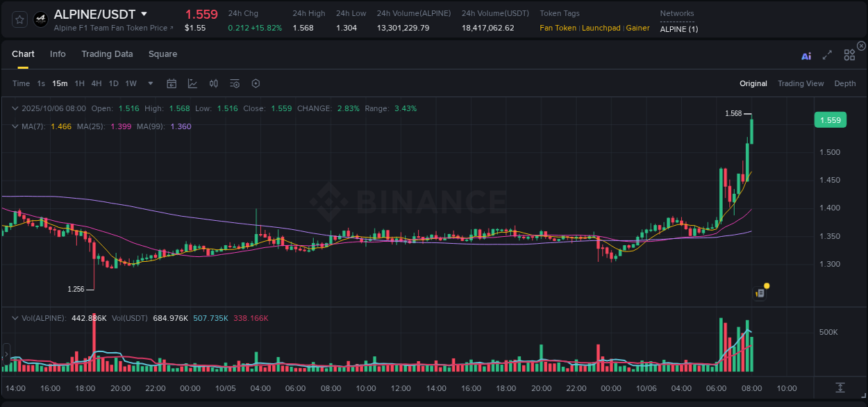
Task: Switch to the Trading Data tab
Action: click(x=107, y=53)
